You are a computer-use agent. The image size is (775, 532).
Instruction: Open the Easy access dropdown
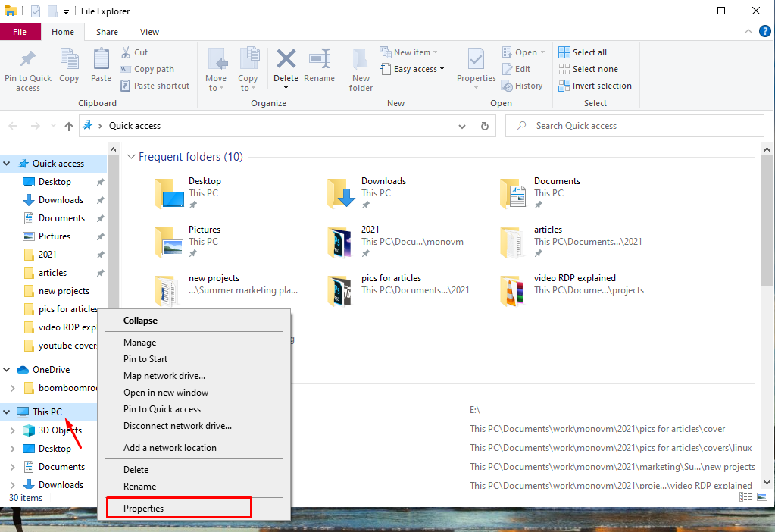pyautogui.click(x=418, y=69)
